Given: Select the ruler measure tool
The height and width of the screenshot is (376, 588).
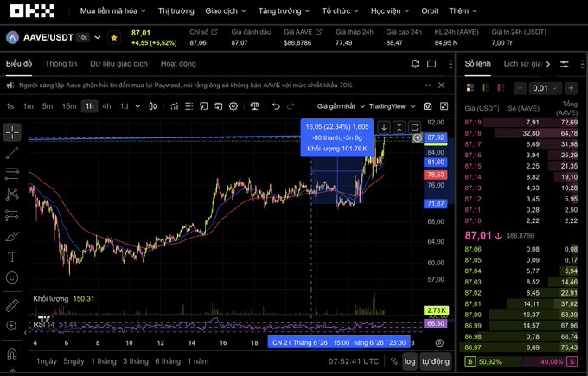Looking at the screenshot, I should point(12,305).
